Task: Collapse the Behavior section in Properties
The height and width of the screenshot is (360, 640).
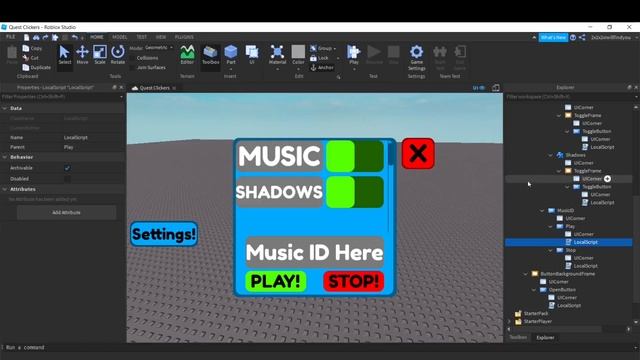Action: point(5,157)
